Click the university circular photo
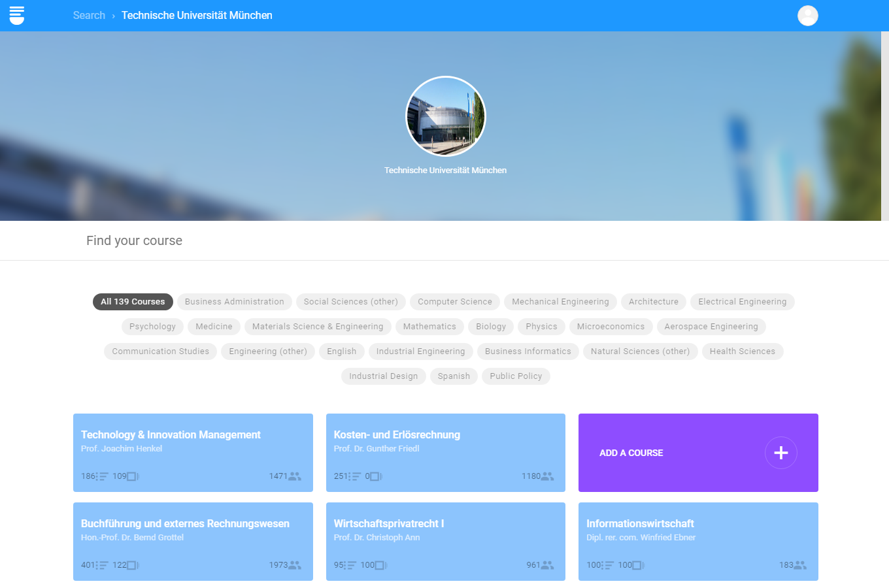The image size is (889, 588). coord(446,116)
